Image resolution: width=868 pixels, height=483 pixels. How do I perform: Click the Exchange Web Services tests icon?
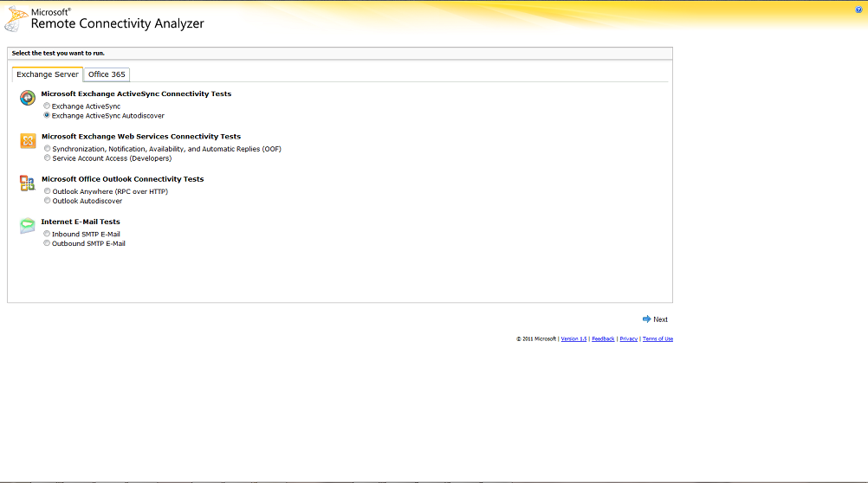(28, 140)
